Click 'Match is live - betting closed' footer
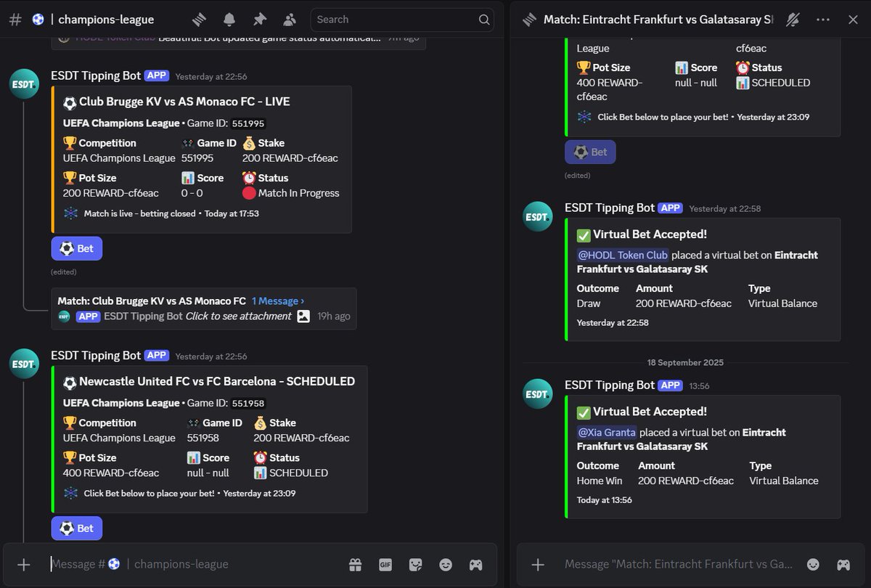 pyautogui.click(x=140, y=213)
